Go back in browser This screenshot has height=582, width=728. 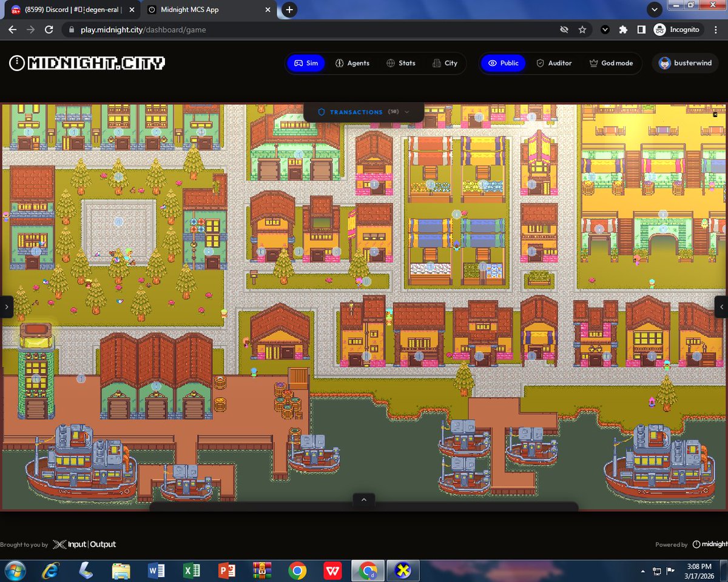[x=12, y=29]
